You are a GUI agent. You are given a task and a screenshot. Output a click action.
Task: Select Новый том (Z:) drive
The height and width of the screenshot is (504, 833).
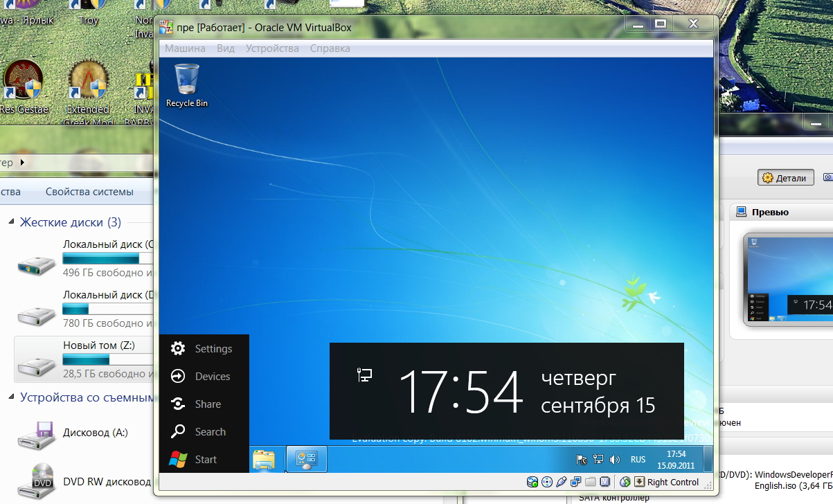pyautogui.click(x=84, y=359)
